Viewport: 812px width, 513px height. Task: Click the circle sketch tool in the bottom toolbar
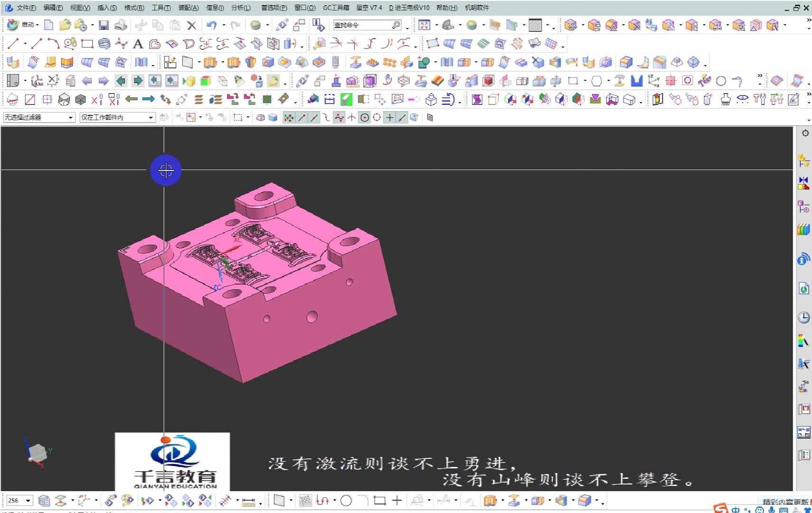tap(346, 500)
